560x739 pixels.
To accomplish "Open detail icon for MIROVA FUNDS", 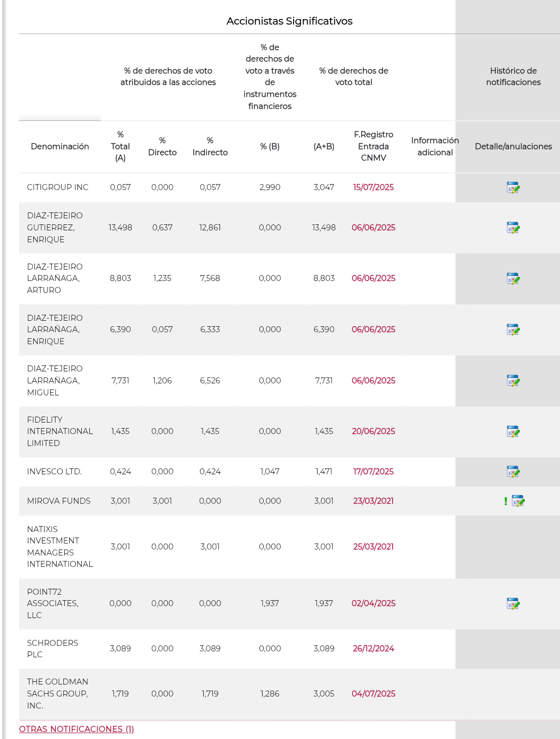I will [x=518, y=501].
